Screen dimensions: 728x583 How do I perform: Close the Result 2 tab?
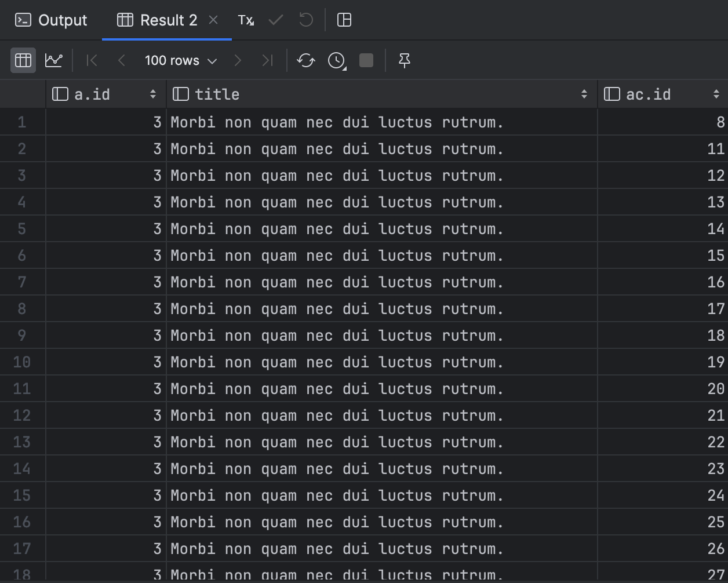pos(213,20)
